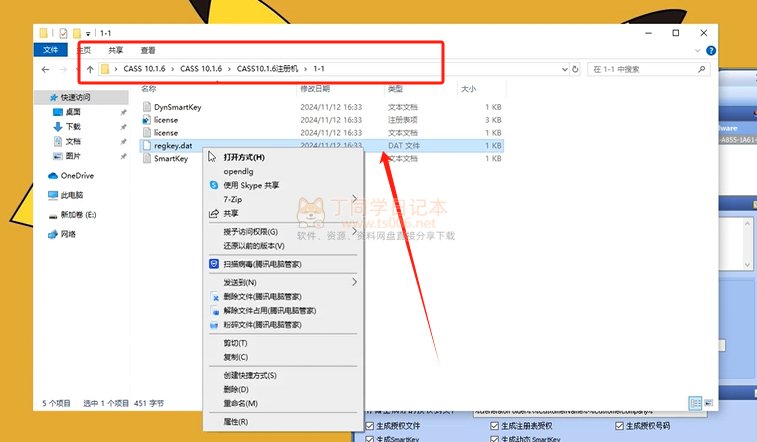Screen dimensions: 757x442
Task: Toggle 生成授权号码 checkbox in background window
Action: 619,426
